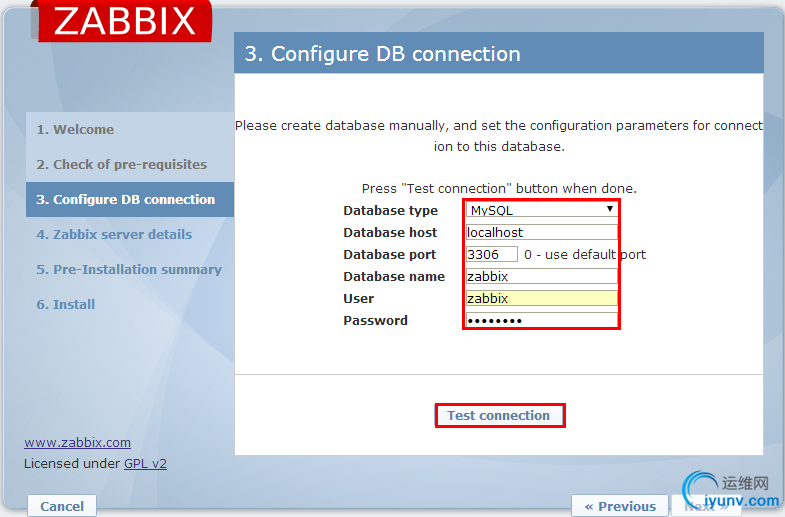This screenshot has width=785, height=517.
Task: Go back with the Previous button
Action: 620,506
